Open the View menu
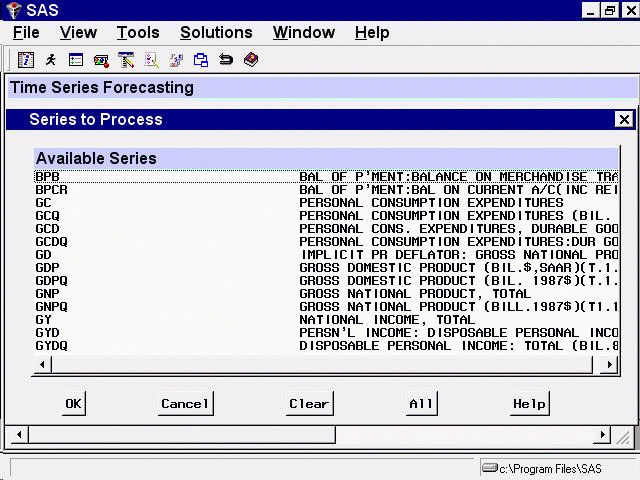Screen dimensions: 640x480 (x=78, y=33)
